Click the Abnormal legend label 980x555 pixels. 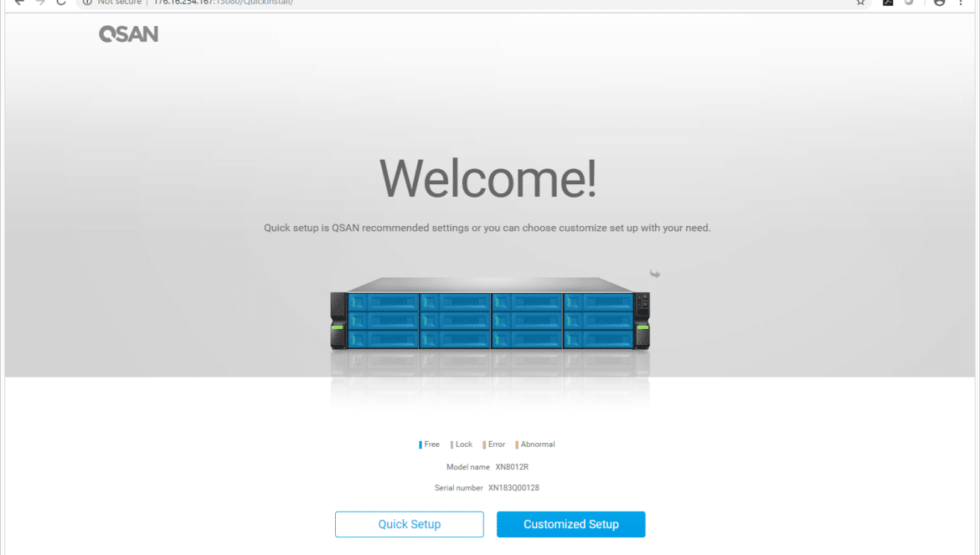click(x=538, y=445)
